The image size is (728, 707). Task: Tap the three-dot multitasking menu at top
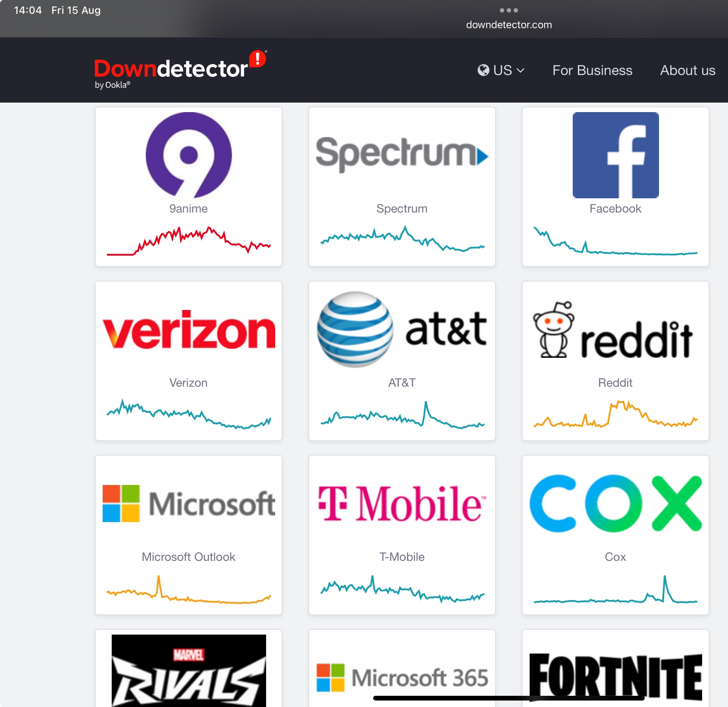pyautogui.click(x=509, y=10)
